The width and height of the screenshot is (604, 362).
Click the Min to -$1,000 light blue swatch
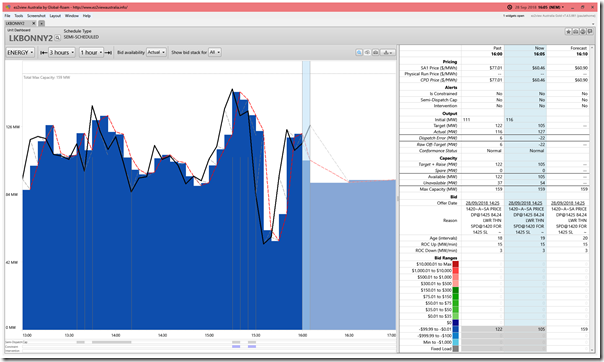point(455,342)
